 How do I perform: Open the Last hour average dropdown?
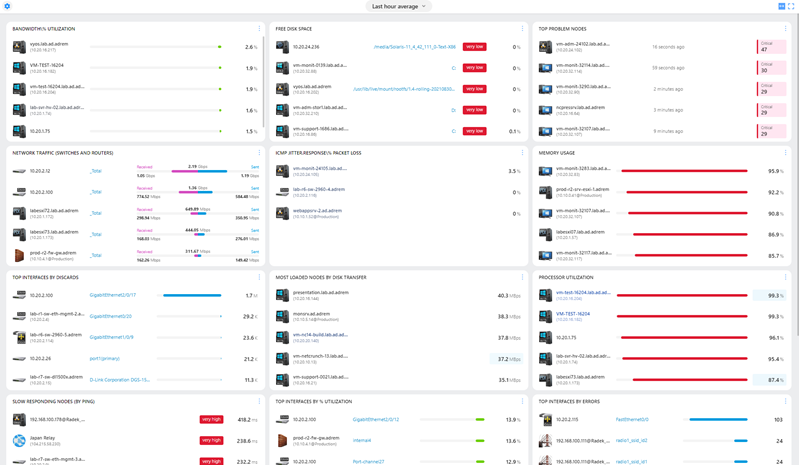tap(398, 6)
